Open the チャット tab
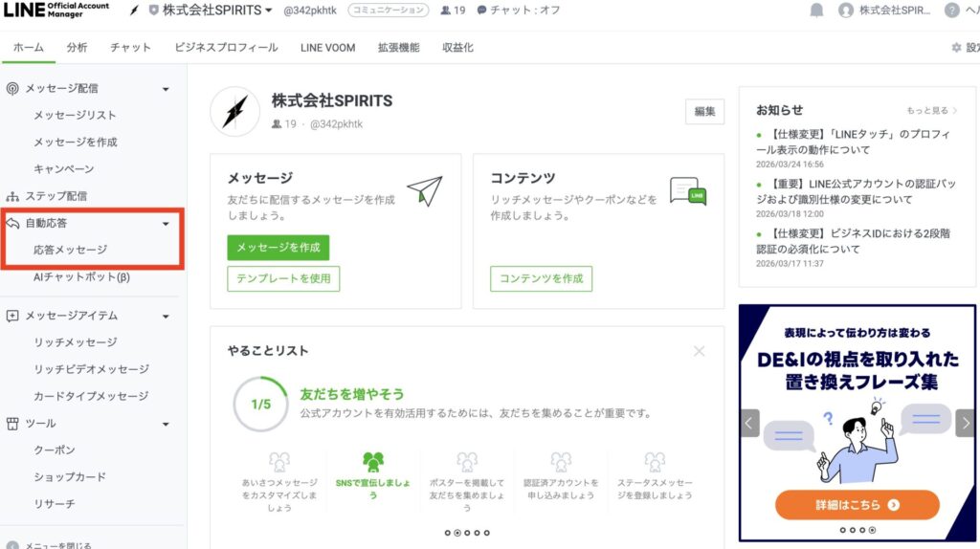Screen dimensions: 980x549 [x=130, y=48]
